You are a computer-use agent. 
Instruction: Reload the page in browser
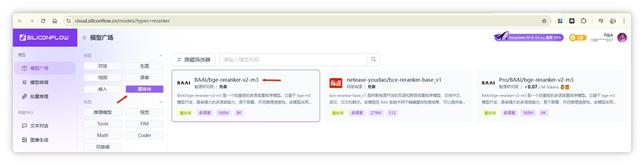pyautogui.click(x=43, y=21)
